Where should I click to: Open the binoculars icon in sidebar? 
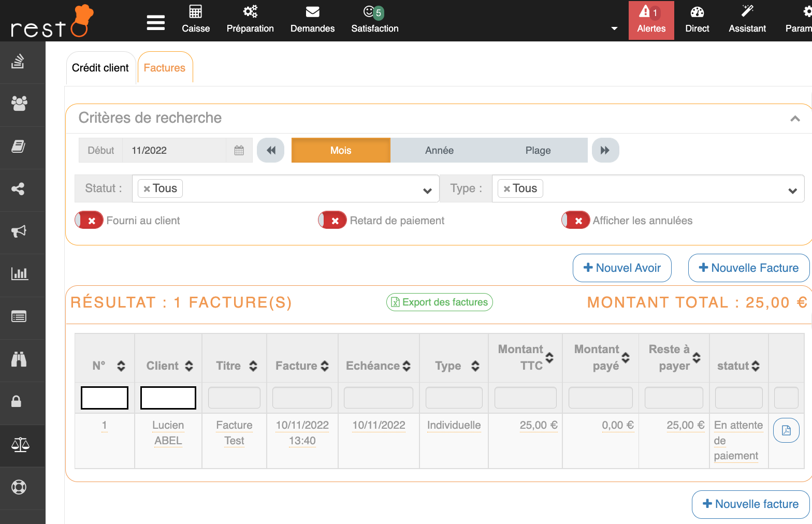tap(19, 359)
